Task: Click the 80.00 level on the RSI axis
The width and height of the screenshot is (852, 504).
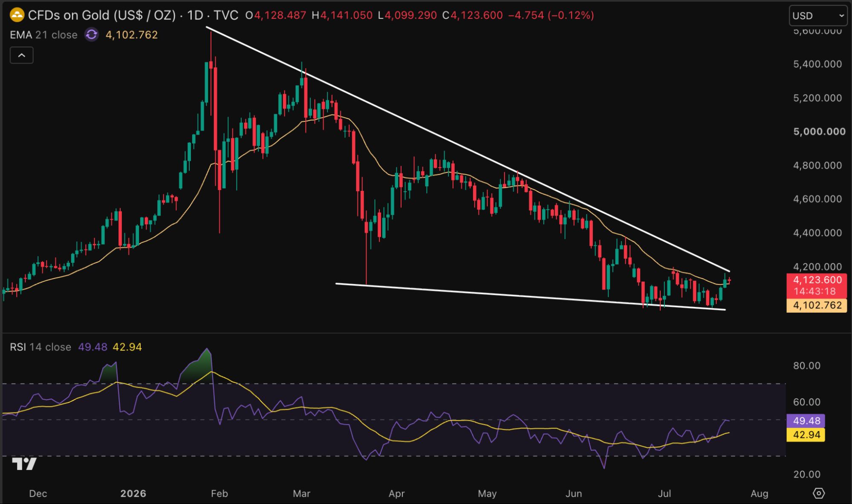Action: point(807,366)
